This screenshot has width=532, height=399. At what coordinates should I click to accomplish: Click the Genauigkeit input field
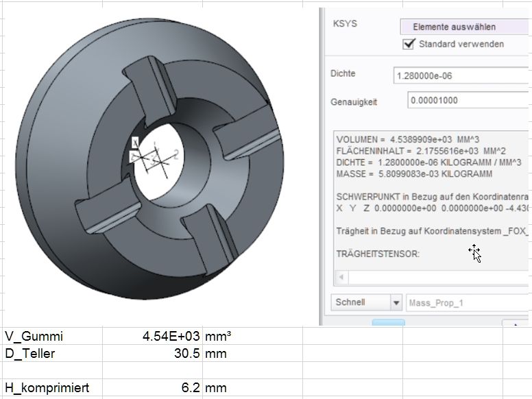tap(466, 101)
